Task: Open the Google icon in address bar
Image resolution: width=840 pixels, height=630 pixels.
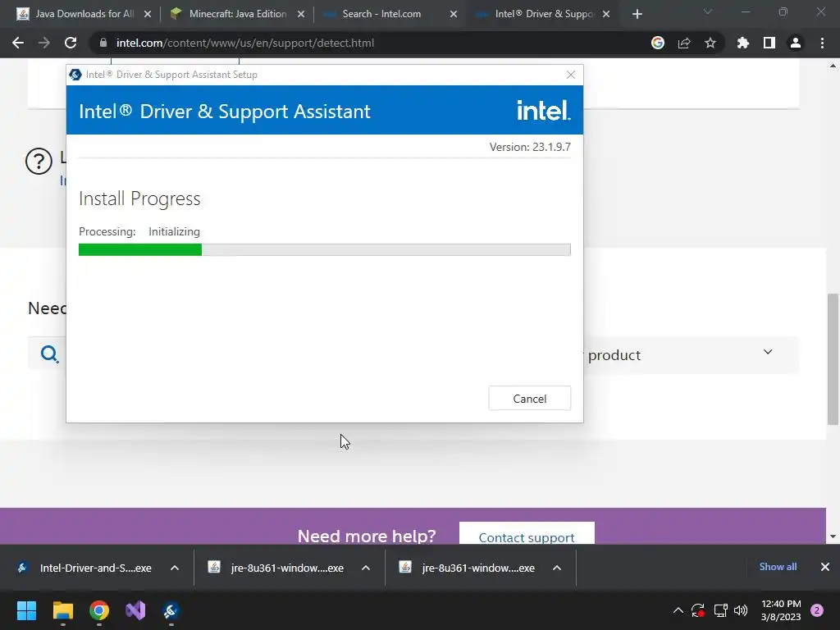Action: click(x=658, y=43)
